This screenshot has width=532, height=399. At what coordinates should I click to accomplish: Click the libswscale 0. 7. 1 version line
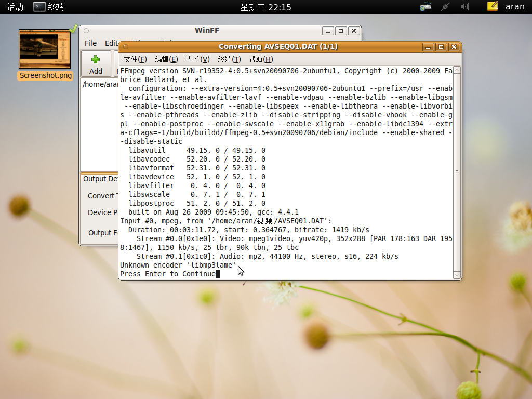tap(197, 194)
